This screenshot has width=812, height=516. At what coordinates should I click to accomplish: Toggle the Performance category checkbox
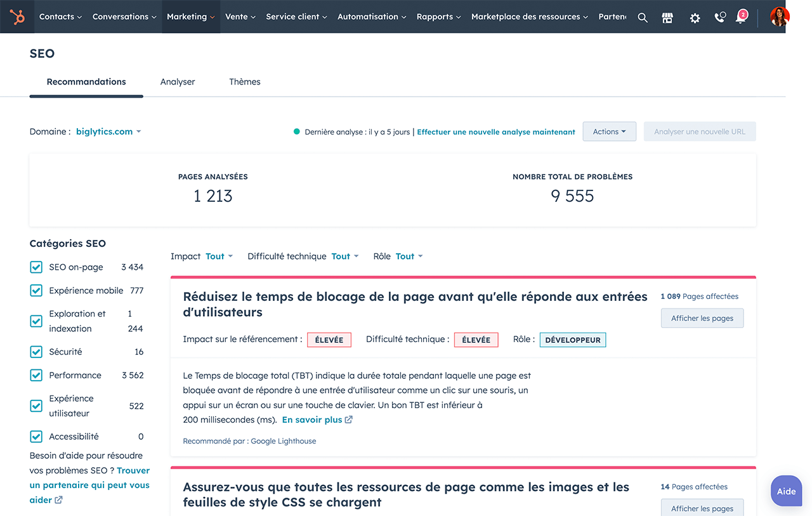click(x=36, y=376)
